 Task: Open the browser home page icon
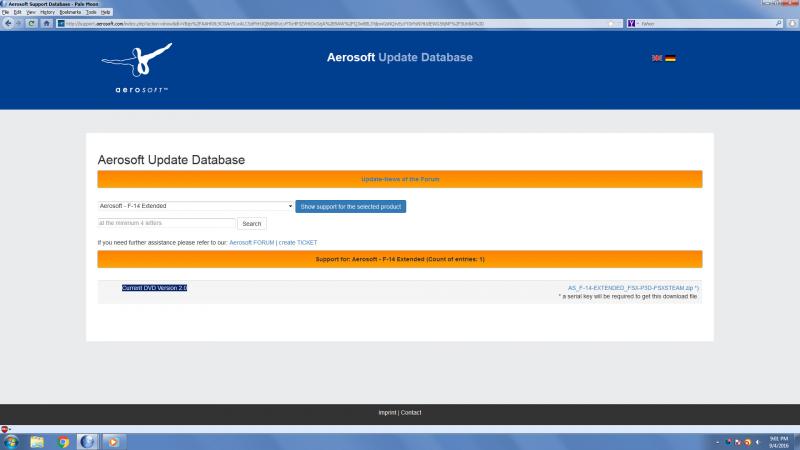pos(46,23)
